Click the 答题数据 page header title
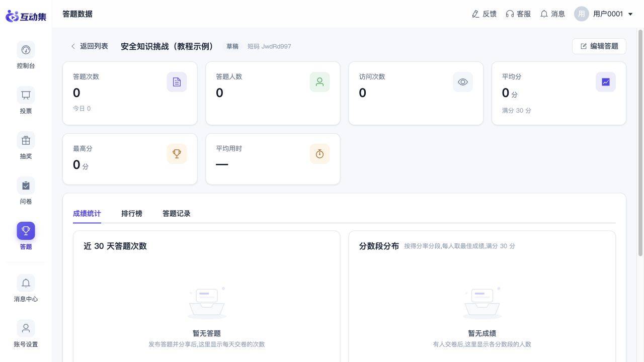Screen dimensions: 644x362 coord(77,14)
